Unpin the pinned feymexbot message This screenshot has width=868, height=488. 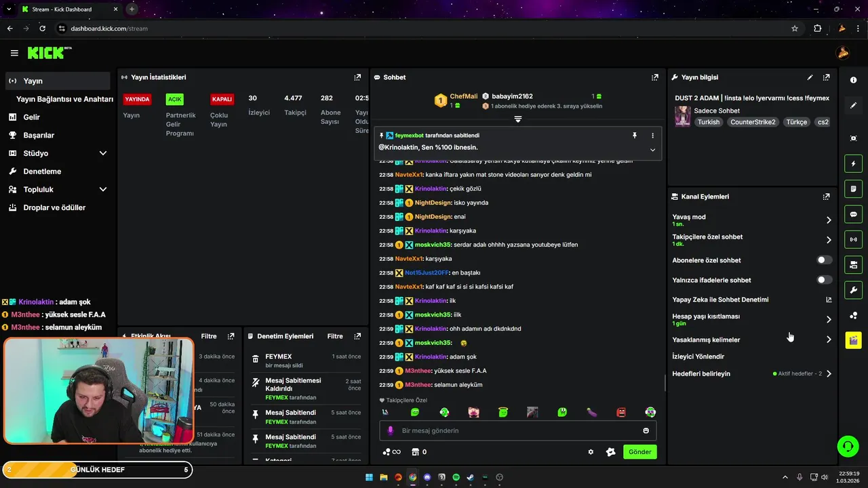pos(635,136)
